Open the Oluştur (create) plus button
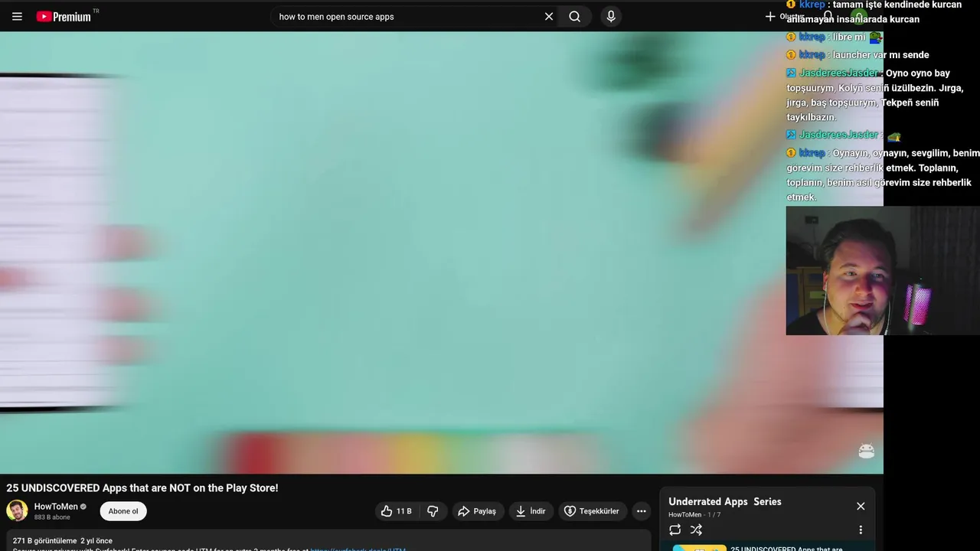Screen dimensions: 980x551 click(x=784, y=16)
